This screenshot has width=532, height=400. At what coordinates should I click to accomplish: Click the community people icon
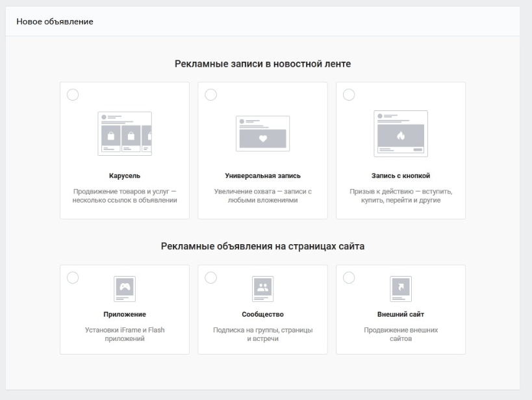263,289
